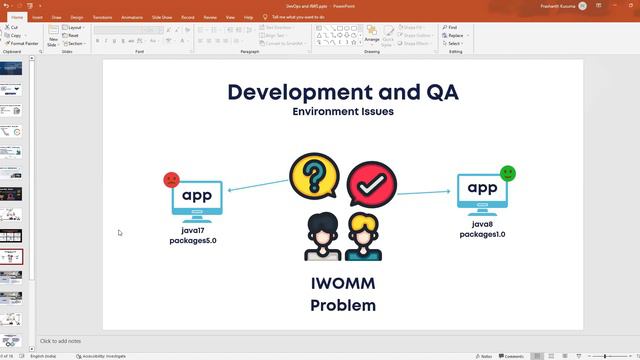640x360 pixels.
Task: Toggle text Shadow formatting
Action: coord(123,41)
